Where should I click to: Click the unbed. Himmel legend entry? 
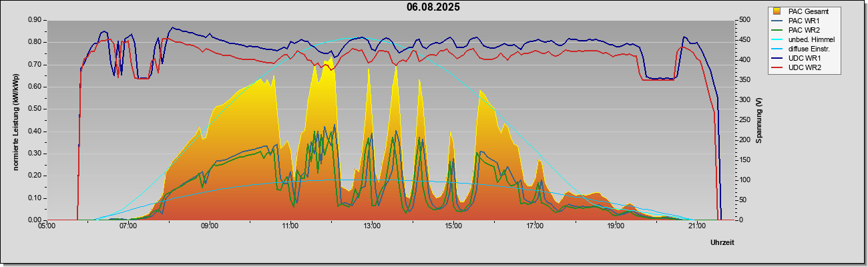(805, 39)
